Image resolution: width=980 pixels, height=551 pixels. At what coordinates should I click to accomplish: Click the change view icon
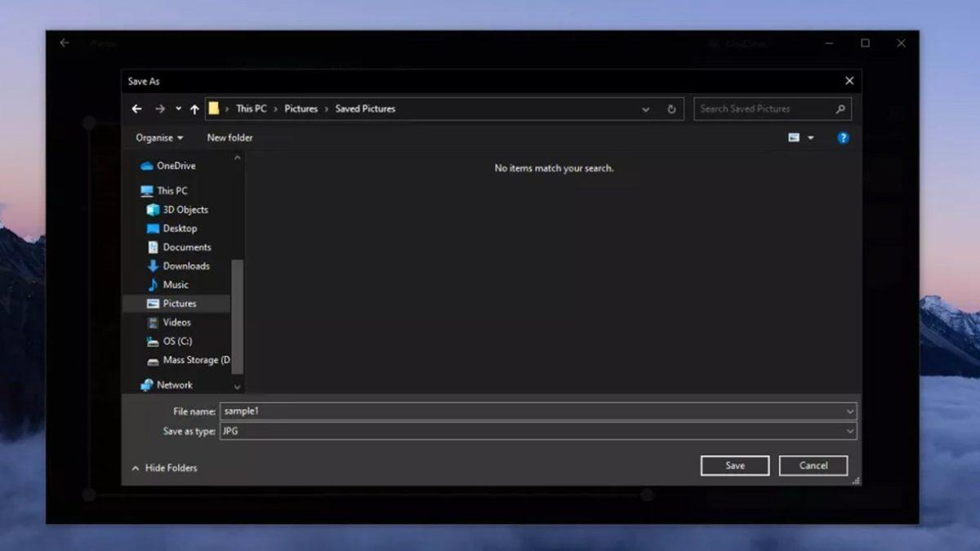pos(794,138)
